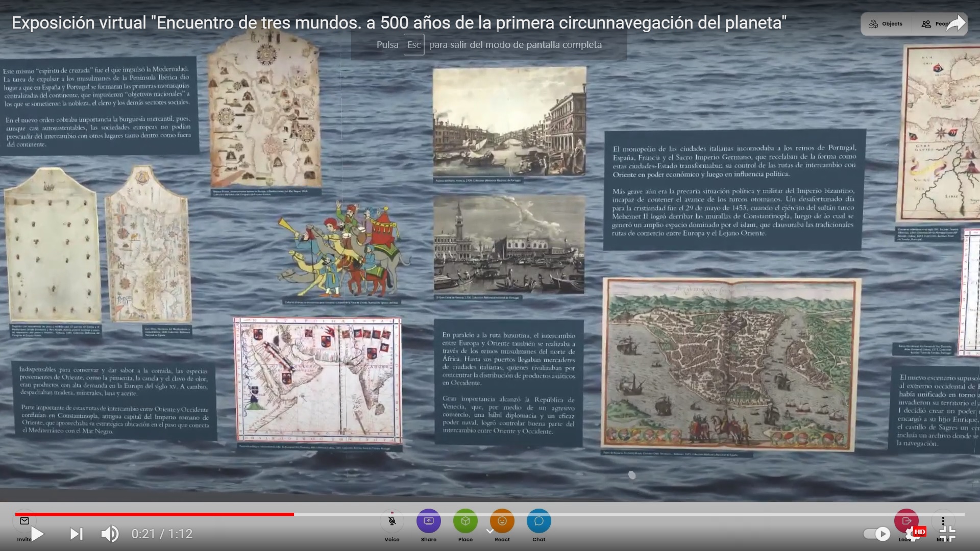The width and height of the screenshot is (980, 551).
Task: Click the 'En paralelo a la ruta bizantina' panel
Action: [x=508, y=383]
